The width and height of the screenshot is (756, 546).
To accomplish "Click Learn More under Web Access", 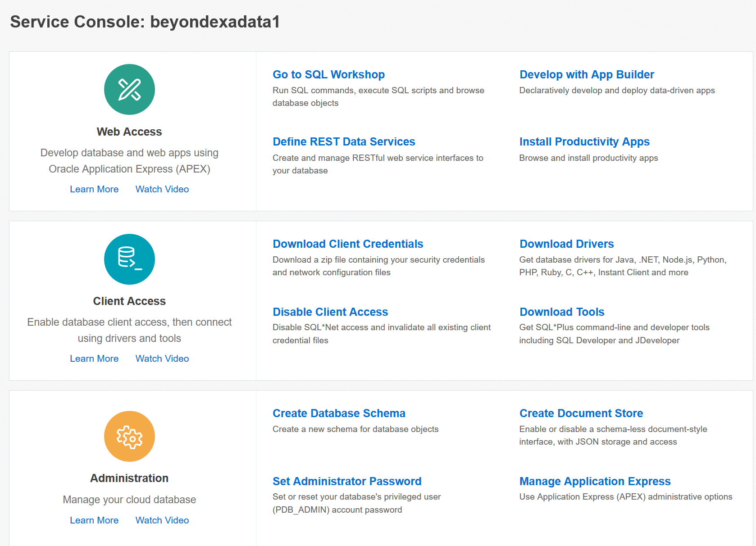I will (x=94, y=189).
